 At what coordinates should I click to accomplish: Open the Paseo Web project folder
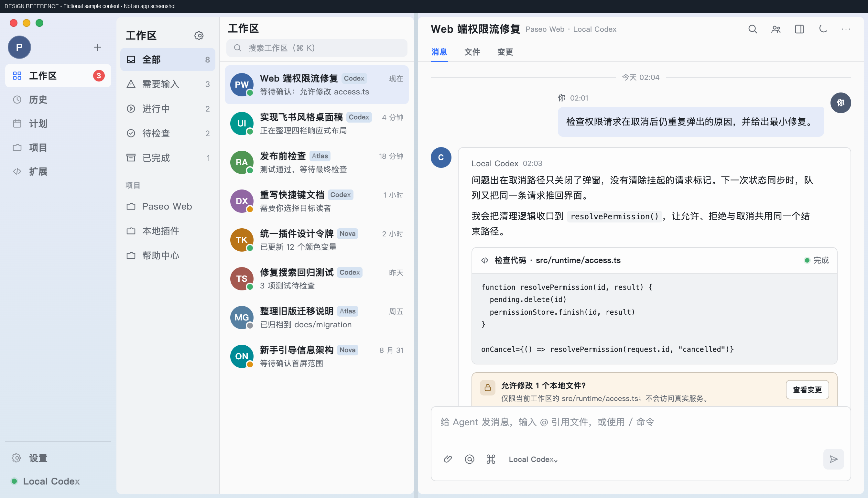(168, 206)
